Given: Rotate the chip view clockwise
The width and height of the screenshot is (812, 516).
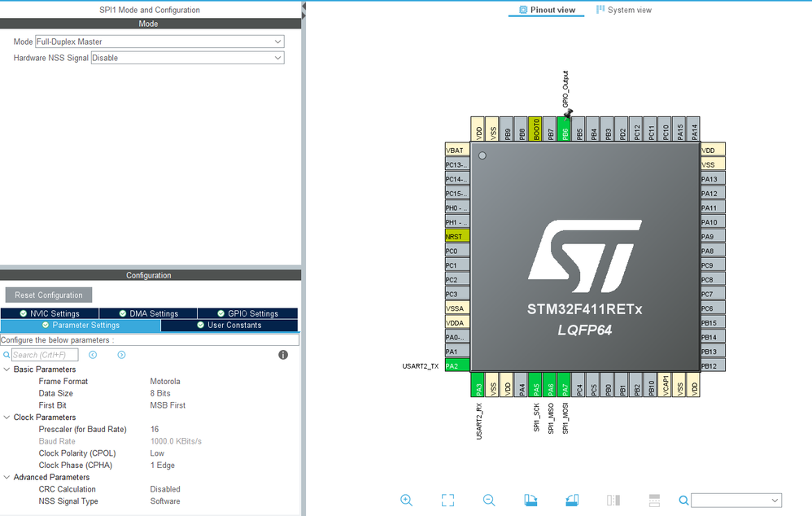Looking at the screenshot, I should pyautogui.click(x=530, y=500).
